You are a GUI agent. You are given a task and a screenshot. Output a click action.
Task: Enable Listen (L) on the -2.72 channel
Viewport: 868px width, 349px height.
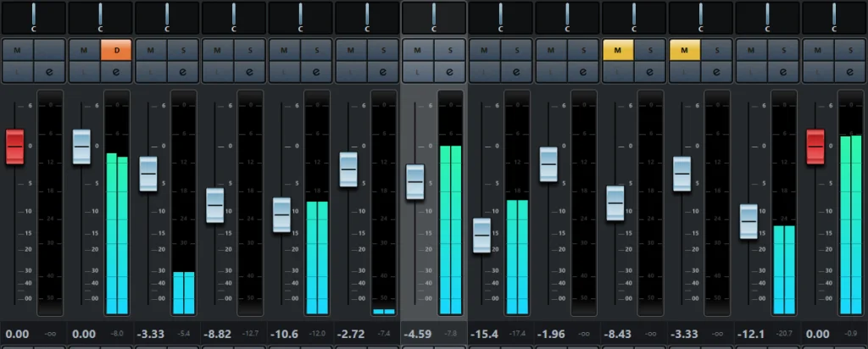(x=351, y=72)
